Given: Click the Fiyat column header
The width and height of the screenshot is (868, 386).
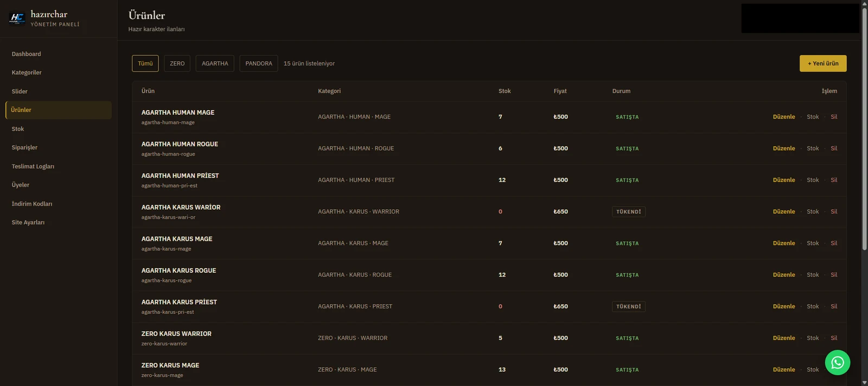Looking at the screenshot, I should click(x=560, y=91).
